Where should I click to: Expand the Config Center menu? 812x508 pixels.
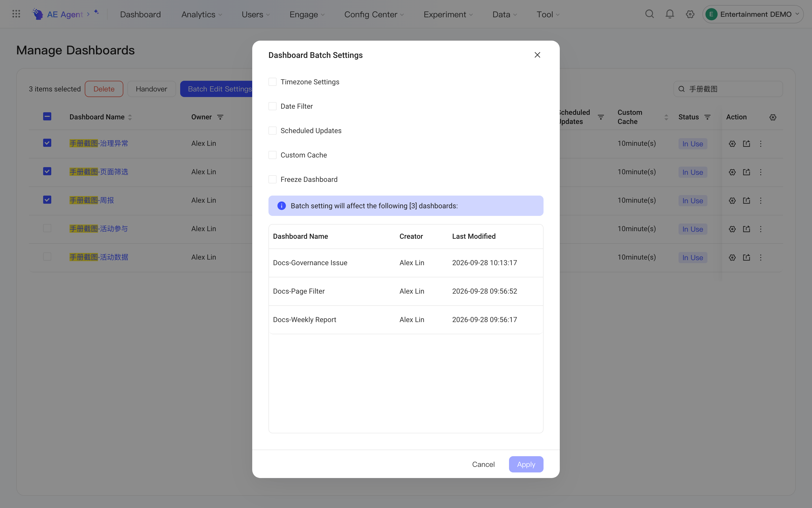(x=374, y=14)
